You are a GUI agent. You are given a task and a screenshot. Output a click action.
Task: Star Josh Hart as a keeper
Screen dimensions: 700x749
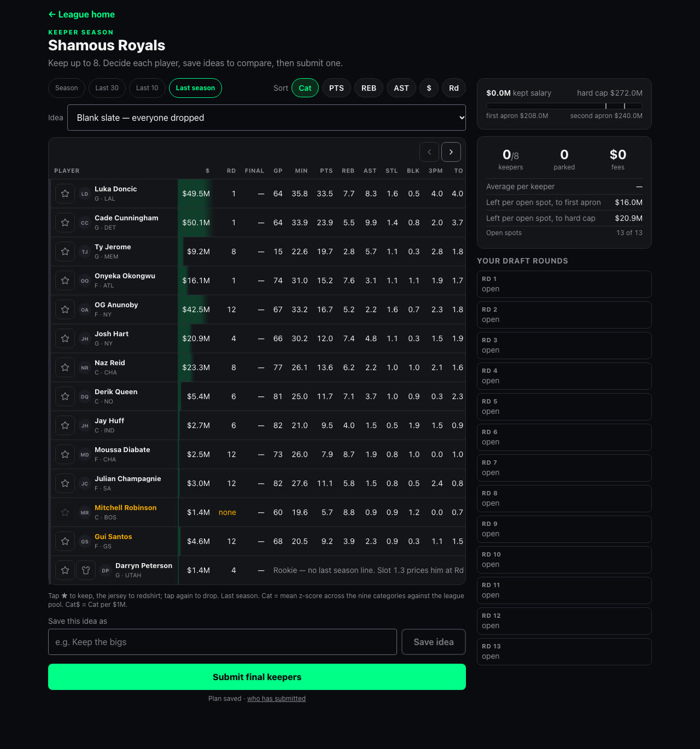pos(65,338)
